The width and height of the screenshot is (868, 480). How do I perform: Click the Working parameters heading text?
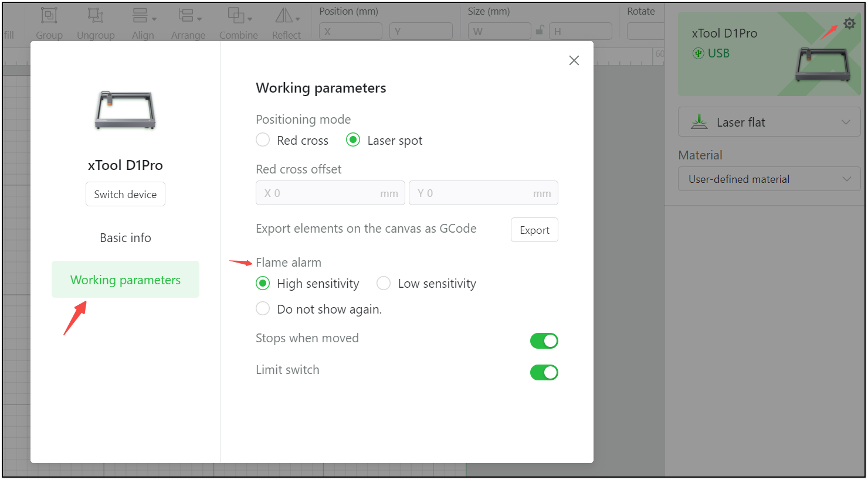point(321,88)
